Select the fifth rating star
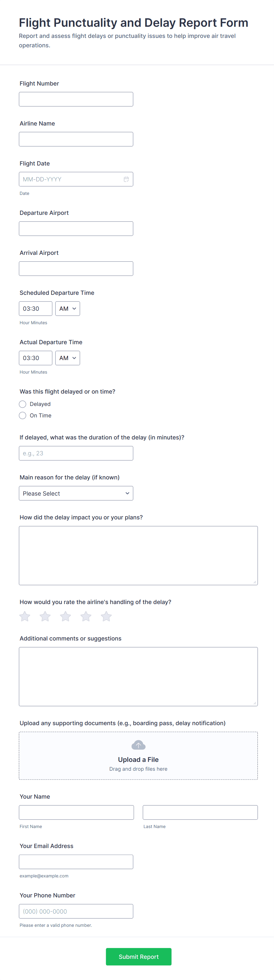This screenshot has height=980, width=274. [x=106, y=616]
